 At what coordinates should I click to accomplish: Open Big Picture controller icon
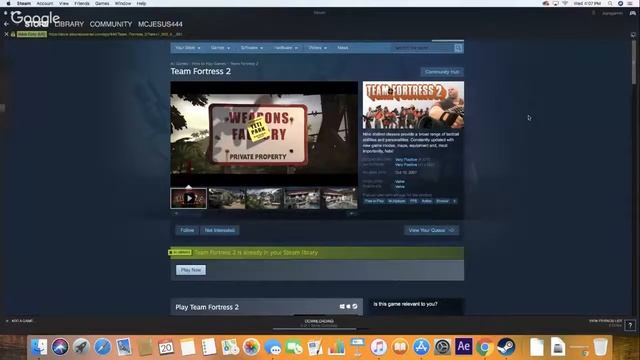633,13
